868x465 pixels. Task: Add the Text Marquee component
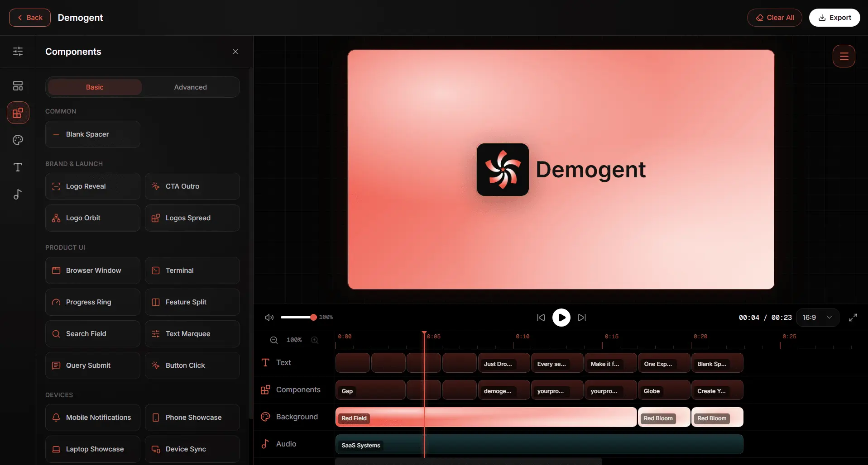click(192, 334)
